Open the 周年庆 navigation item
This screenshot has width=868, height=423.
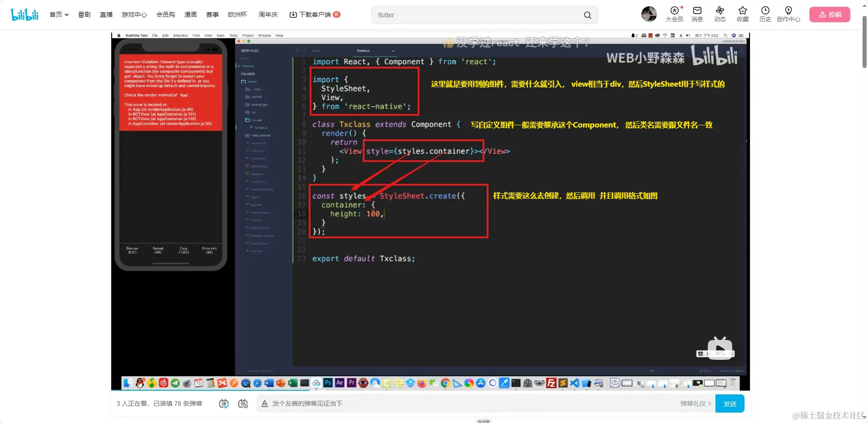click(268, 15)
